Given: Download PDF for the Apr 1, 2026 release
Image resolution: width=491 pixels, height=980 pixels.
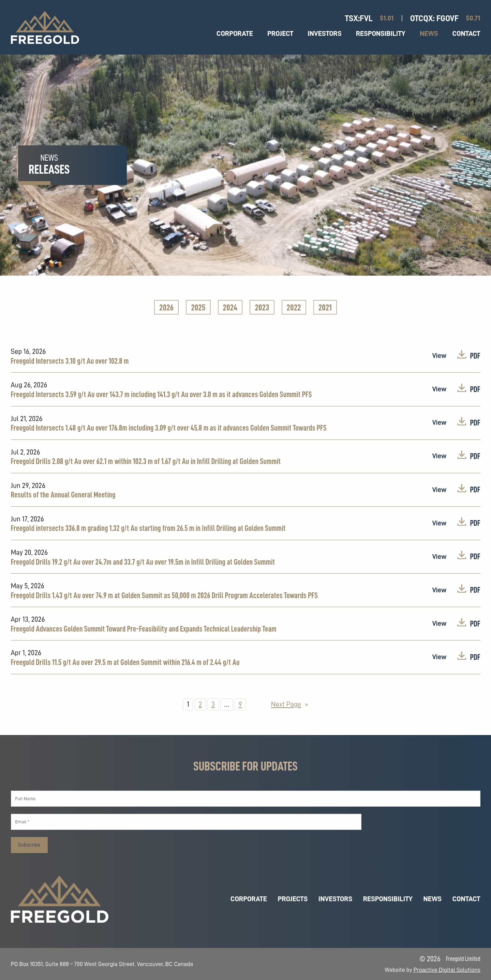Looking at the screenshot, I should pos(468,657).
